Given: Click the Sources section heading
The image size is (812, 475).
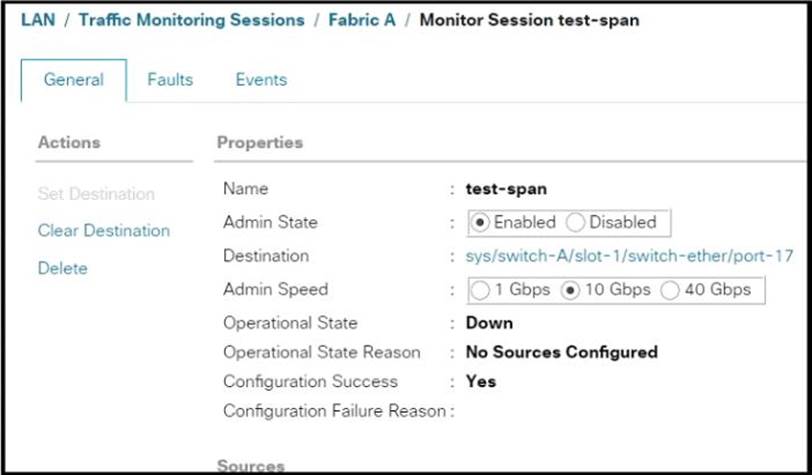Looking at the screenshot, I should click(x=250, y=466).
